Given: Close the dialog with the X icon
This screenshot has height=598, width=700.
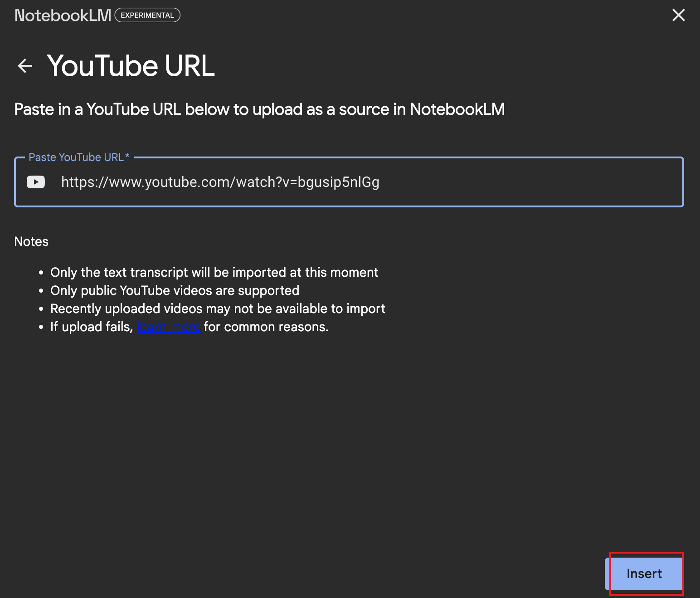Looking at the screenshot, I should coord(678,15).
